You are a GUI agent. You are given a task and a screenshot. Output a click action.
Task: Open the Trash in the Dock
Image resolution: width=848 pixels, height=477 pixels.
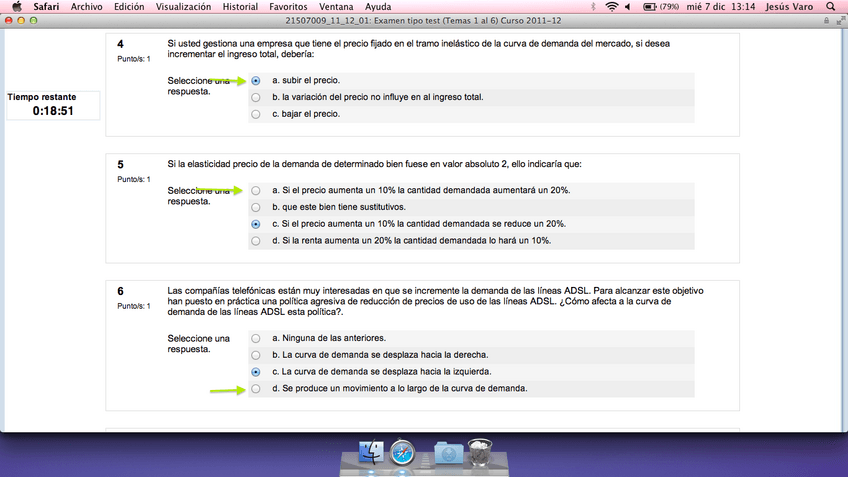click(481, 453)
